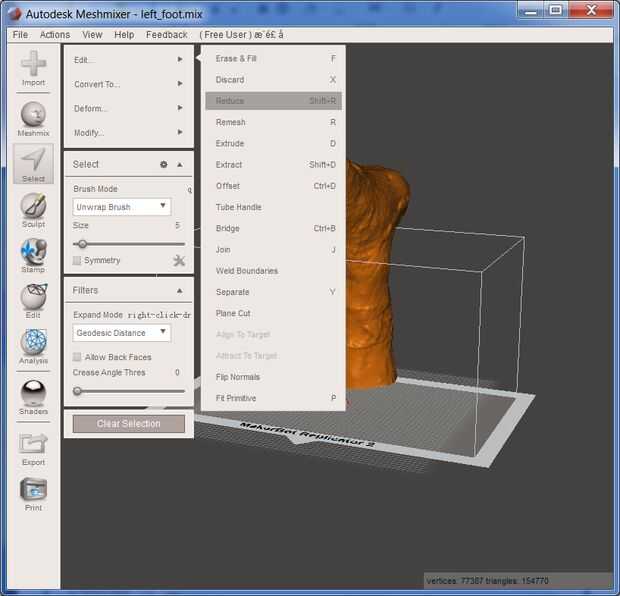Viewport: 620px width, 596px height.
Task: Choose Offset option
Action: point(273,186)
